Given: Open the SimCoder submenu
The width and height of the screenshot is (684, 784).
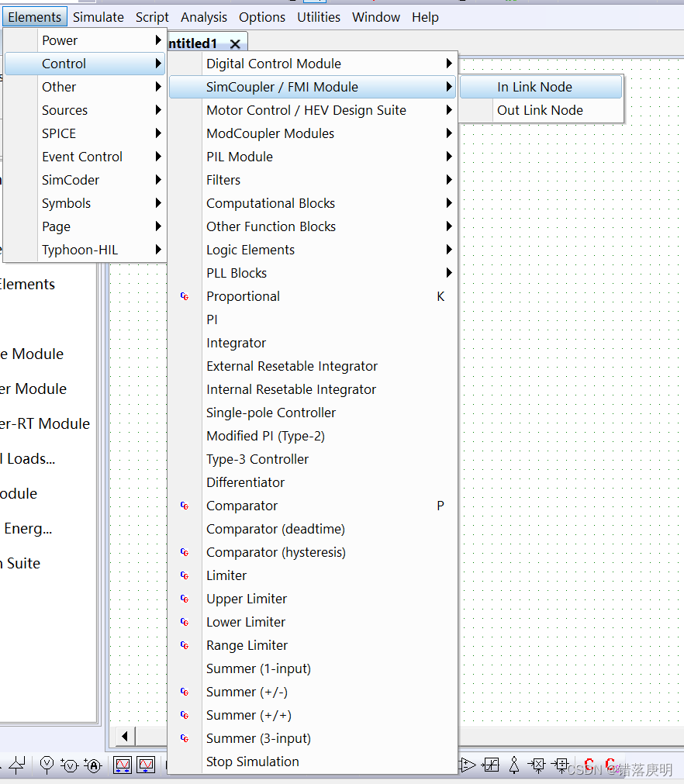Looking at the screenshot, I should tap(85, 180).
